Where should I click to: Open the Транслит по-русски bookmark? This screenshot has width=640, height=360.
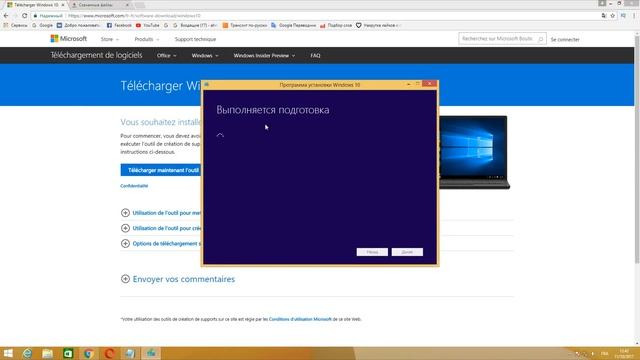(245, 25)
